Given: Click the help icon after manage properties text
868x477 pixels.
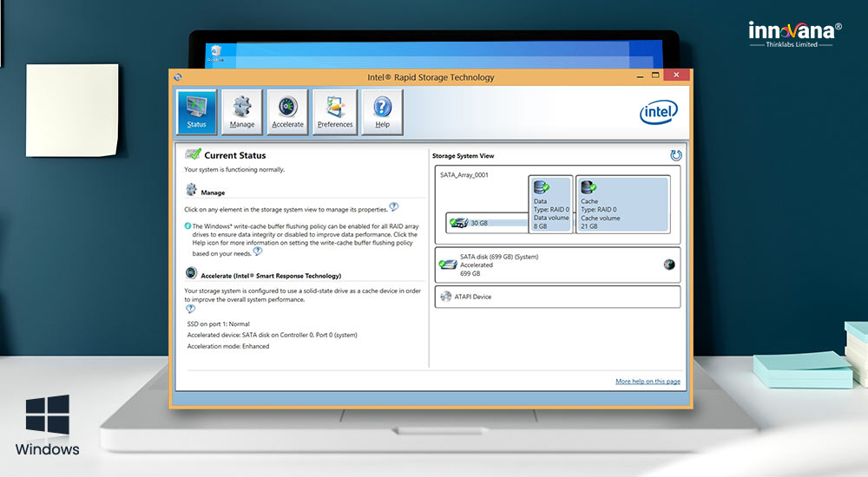Looking at the screenshot, I should pyautogui.click(x=393, y=207).
